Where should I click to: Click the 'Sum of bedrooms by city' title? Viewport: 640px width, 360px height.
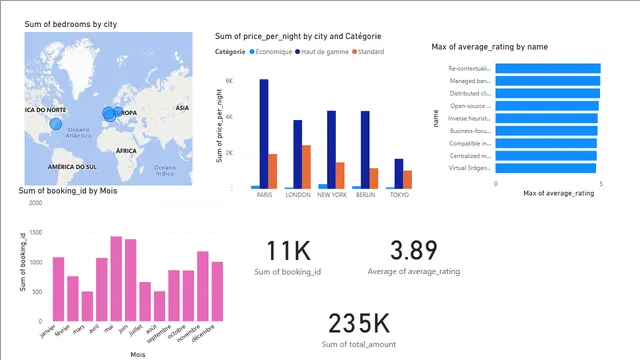(x=71, y=24)
